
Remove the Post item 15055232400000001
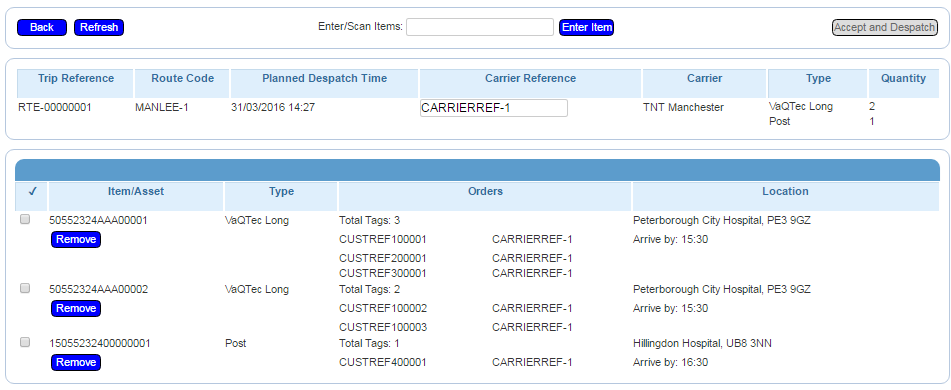[x=76, y=362]
